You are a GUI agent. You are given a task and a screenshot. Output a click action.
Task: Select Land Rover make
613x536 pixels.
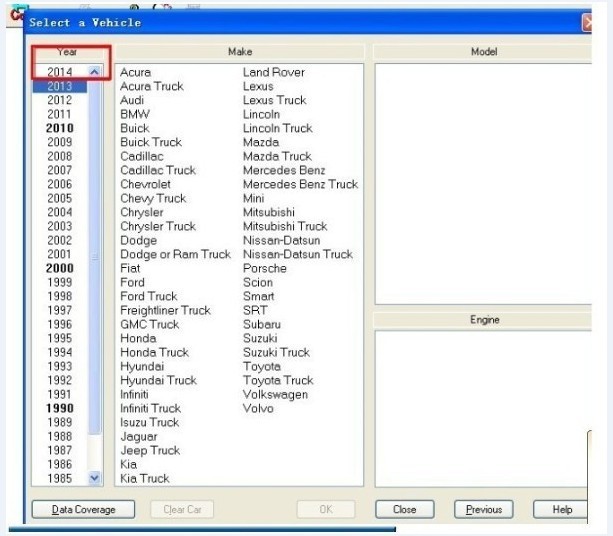pos(274,72)
